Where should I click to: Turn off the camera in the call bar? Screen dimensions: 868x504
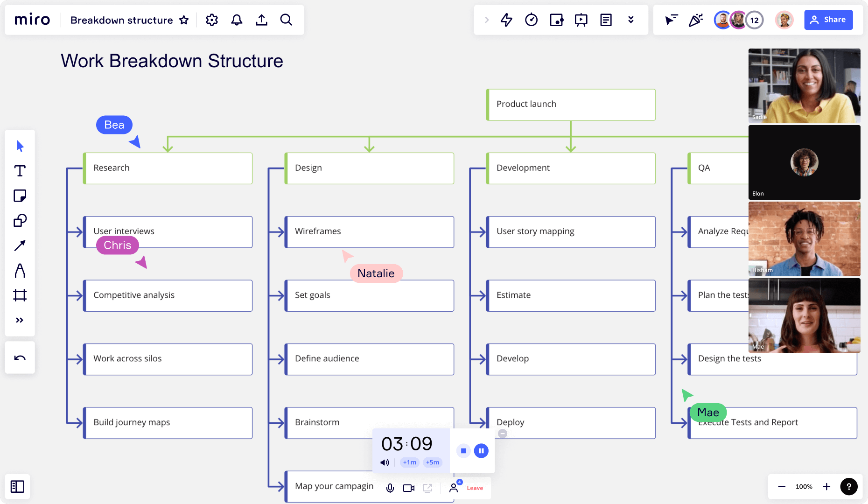(x=408, y=488)
